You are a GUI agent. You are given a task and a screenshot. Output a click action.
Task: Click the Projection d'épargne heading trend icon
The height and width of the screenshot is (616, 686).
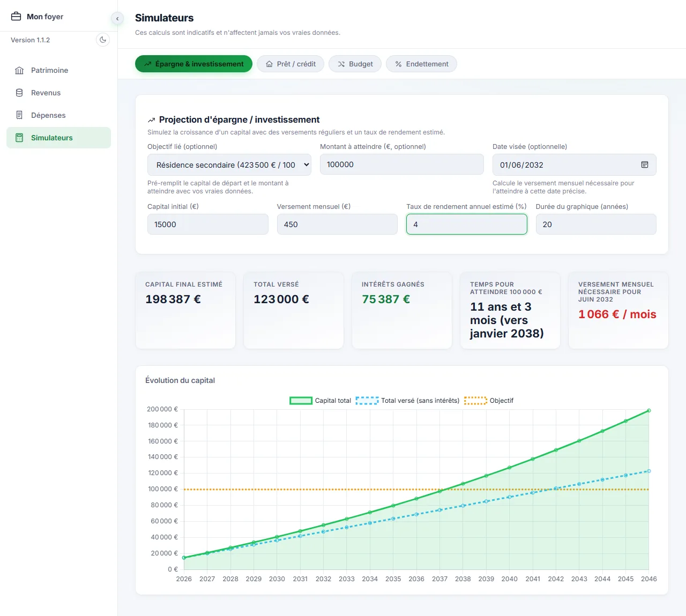click(x=152, y=120)
